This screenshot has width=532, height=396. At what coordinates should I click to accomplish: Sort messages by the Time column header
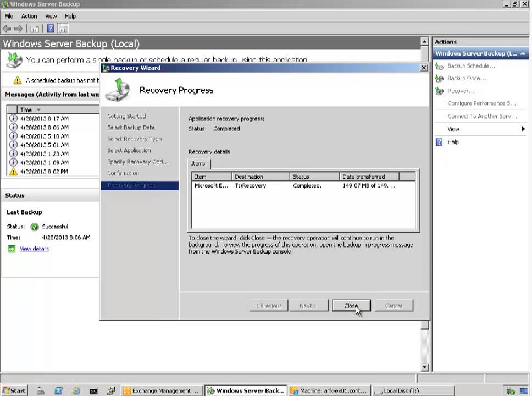click(x=26, y=109)
